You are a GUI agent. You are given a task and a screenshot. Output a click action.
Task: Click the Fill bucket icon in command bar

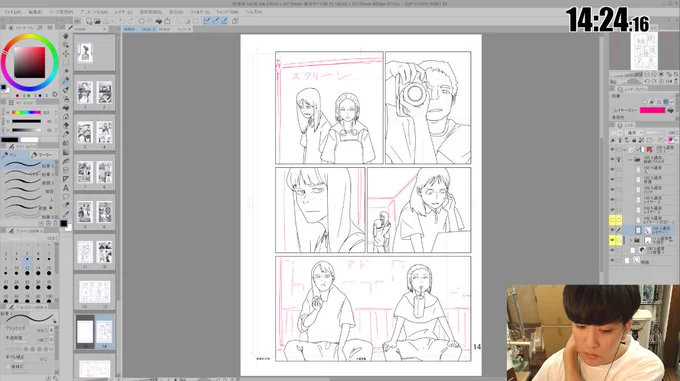(x=159, y=21)
